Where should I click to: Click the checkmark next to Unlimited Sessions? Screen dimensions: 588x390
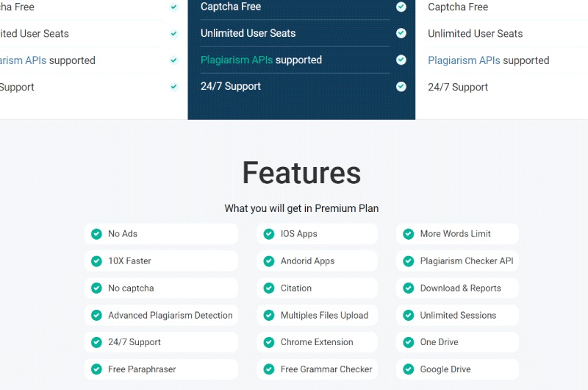[x=409, y=315]
